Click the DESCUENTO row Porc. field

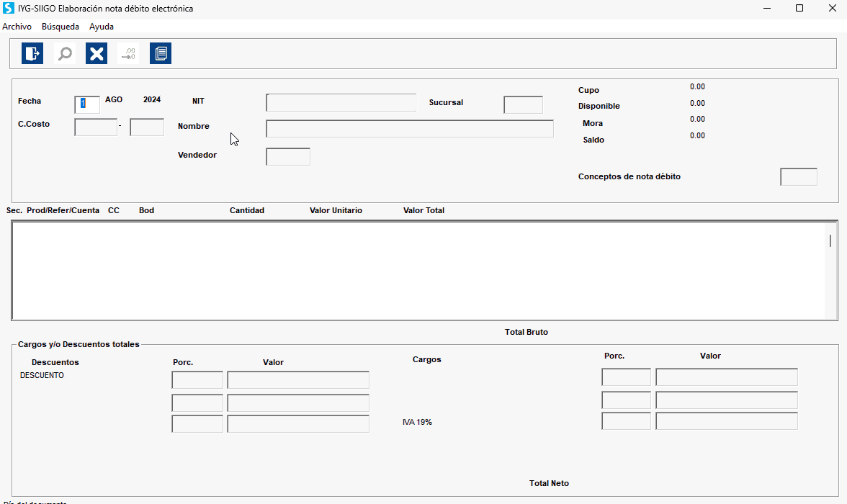(x=197, y=379)
